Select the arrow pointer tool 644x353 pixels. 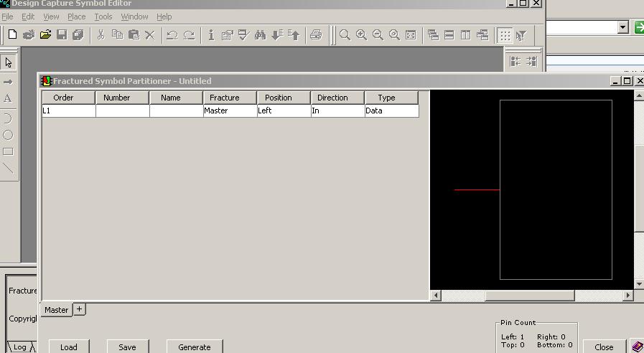click(x=9, y=62)
